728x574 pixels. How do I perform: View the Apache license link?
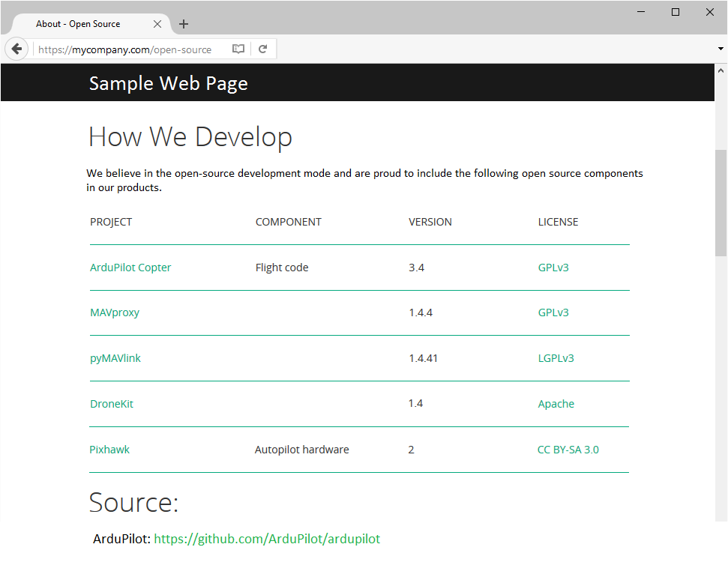click(x=556, y=404)
